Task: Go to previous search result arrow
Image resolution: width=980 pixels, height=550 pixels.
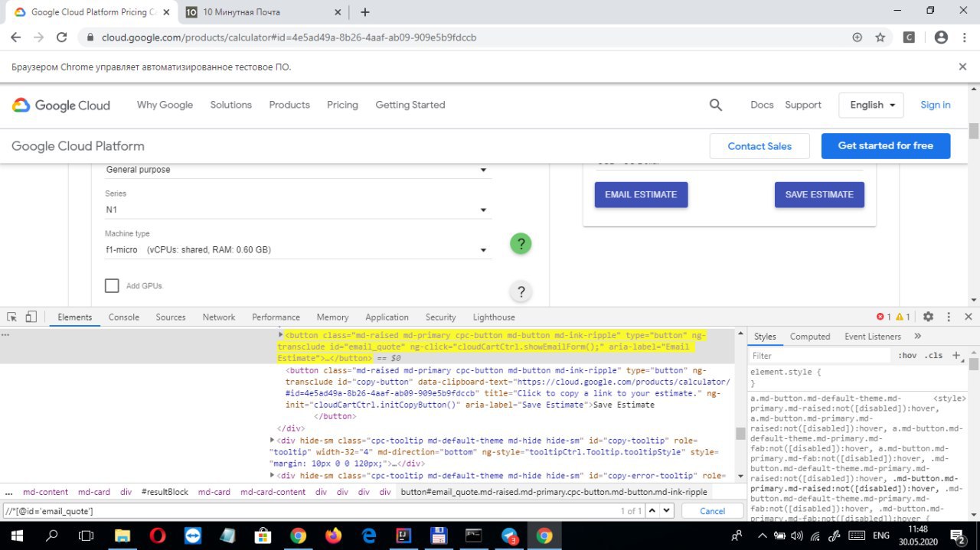Action: [652, 510]
